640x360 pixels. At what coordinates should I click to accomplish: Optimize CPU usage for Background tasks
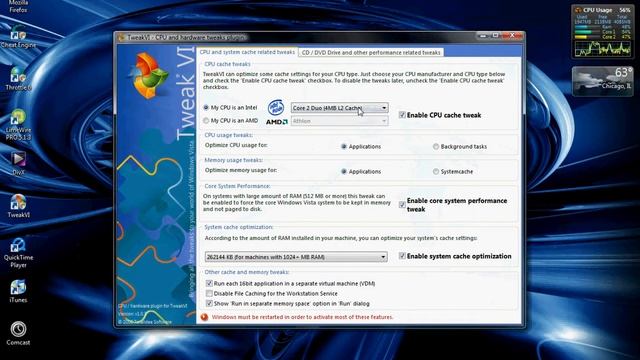pos(436,147)
